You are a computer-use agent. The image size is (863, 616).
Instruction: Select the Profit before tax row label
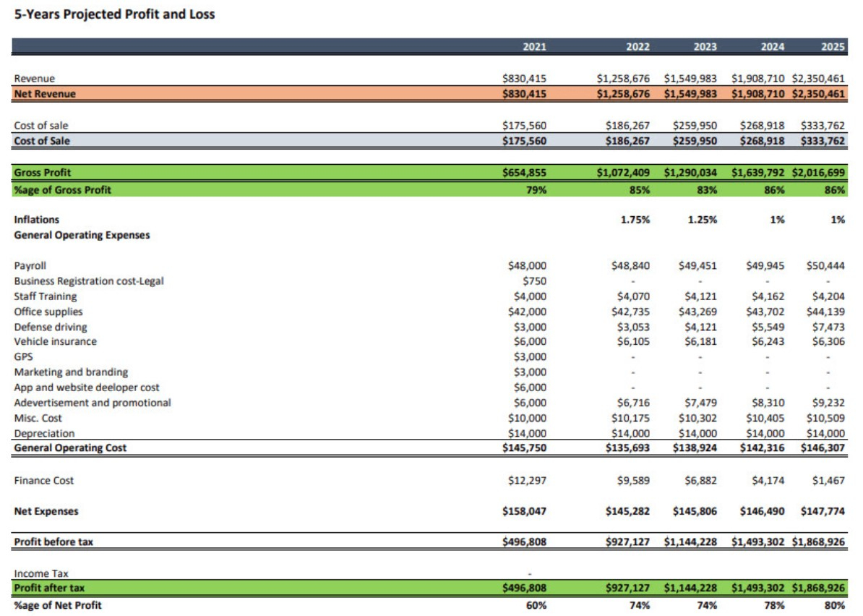[x=53, y=542]
